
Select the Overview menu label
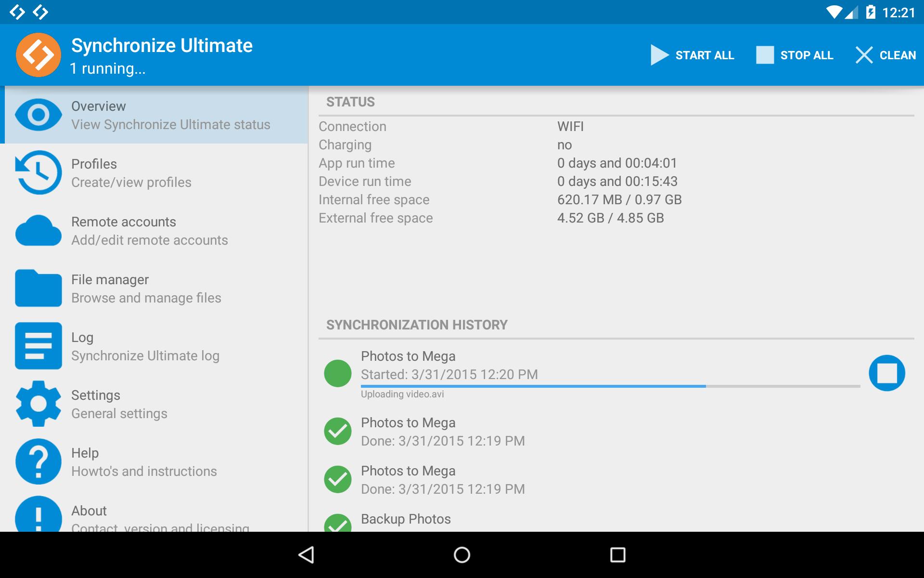click(x=98, y=106)
